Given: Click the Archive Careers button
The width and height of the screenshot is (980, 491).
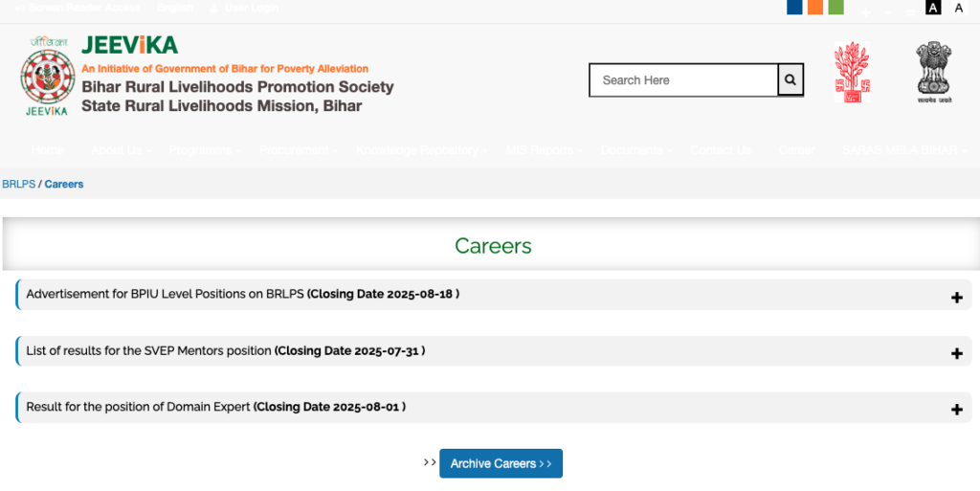Looking at the screenshot, I should (501, 463).
